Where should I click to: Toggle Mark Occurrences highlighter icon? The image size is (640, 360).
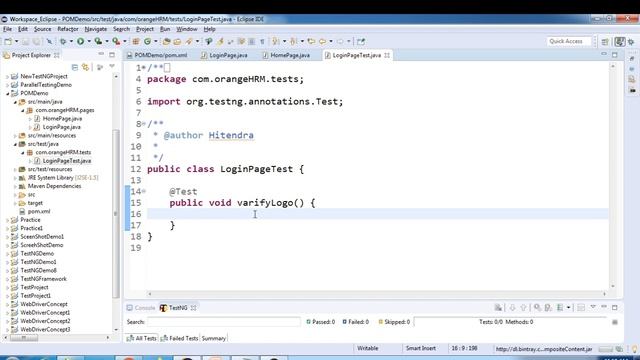coord(220,41)
